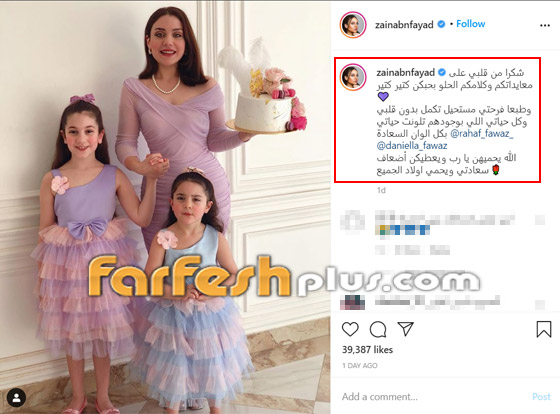Click the Post comment button
Screen dimensions: 560x414
pos(541,396)
